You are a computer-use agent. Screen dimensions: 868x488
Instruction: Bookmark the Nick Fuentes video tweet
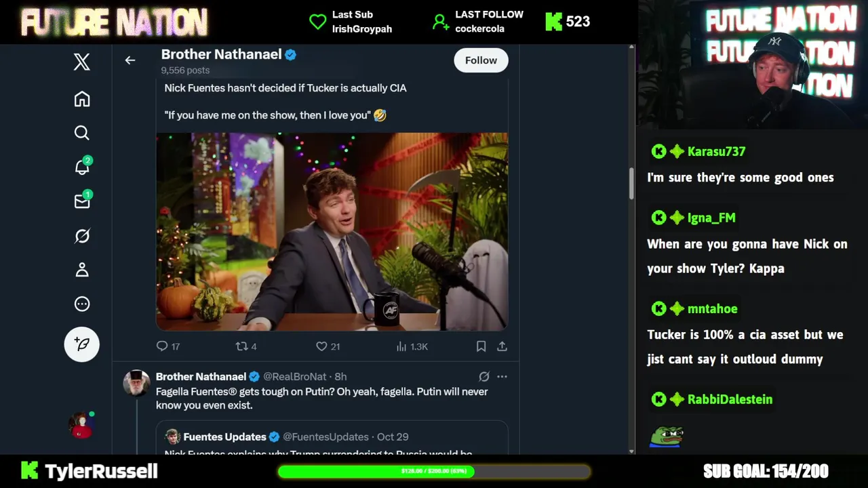coord(481,346)
